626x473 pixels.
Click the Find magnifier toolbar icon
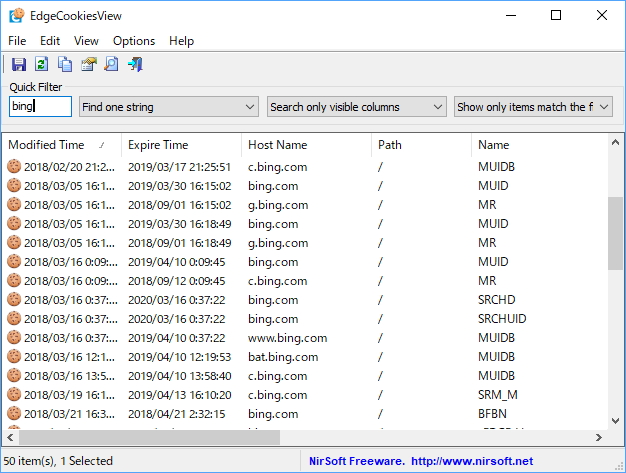point(111,64)
